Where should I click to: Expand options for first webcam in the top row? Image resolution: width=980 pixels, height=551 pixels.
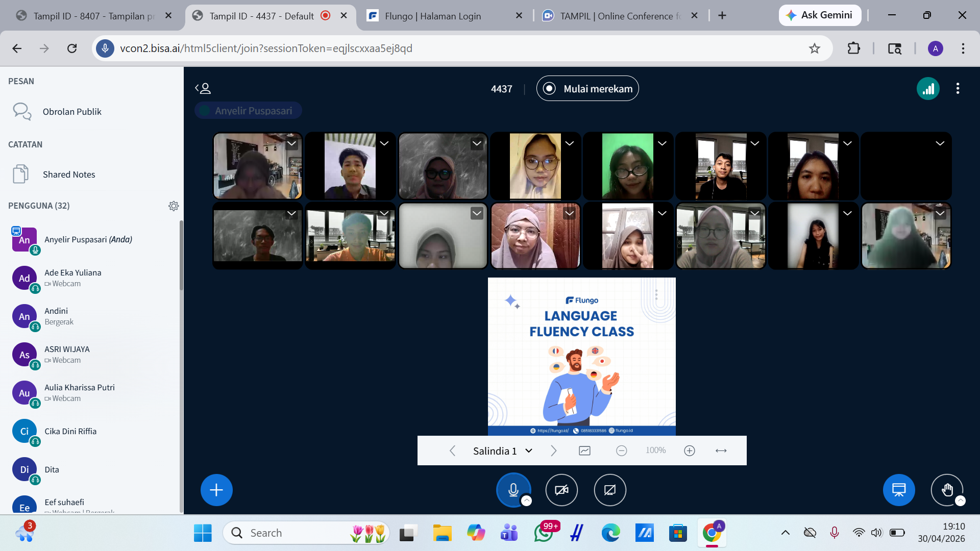[291, 144]
